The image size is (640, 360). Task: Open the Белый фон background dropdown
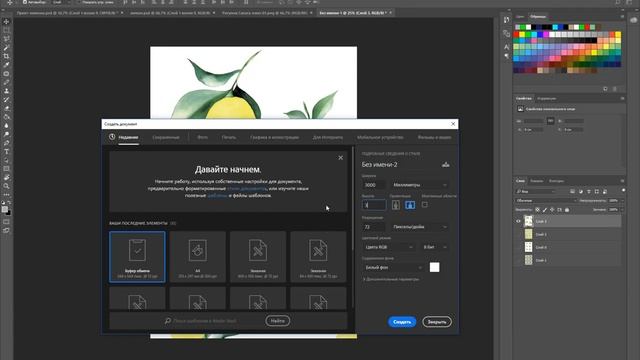393,267
